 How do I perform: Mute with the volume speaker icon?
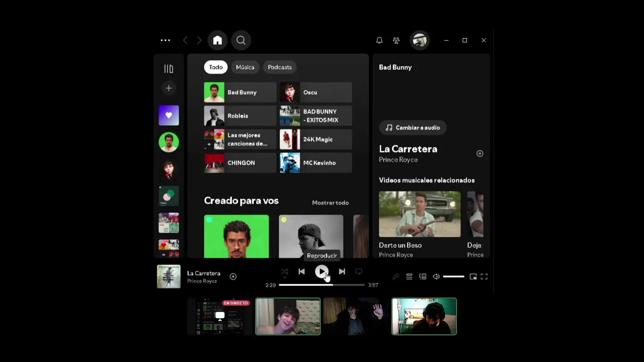[x=436, y=277]
